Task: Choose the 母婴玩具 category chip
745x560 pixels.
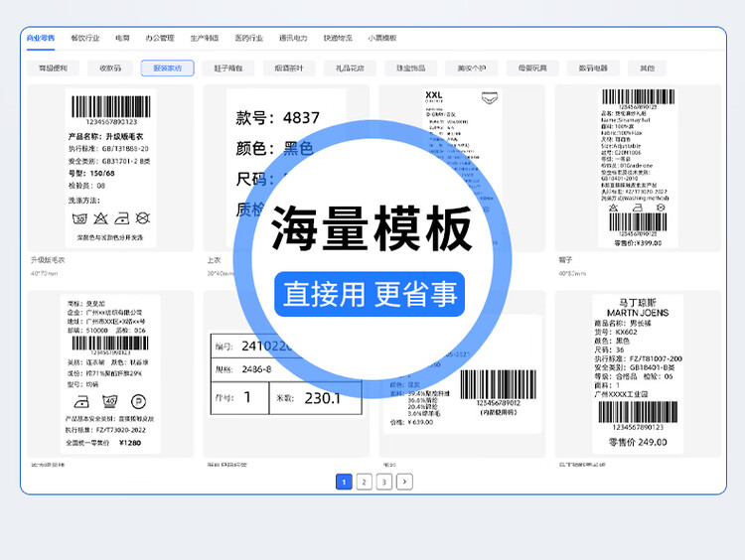Action: click(x=532, y=68)
